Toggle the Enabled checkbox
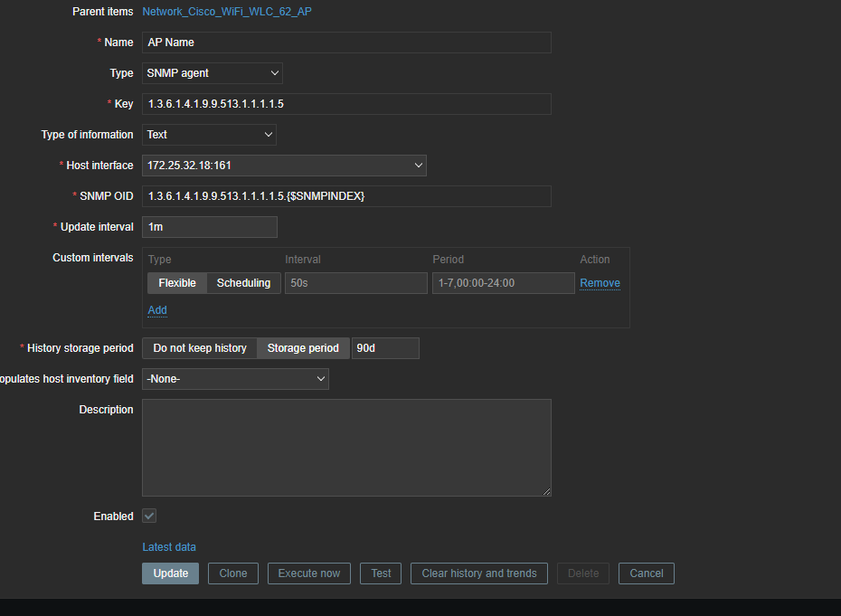This screenshot has width=841, height=616. [150, 516]
